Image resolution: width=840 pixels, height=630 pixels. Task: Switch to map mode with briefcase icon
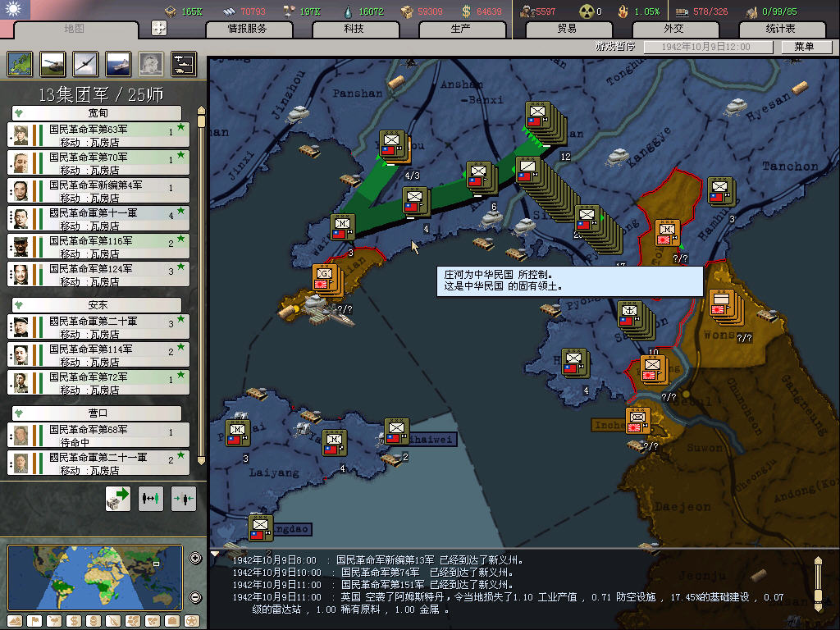tap(172, 621)
